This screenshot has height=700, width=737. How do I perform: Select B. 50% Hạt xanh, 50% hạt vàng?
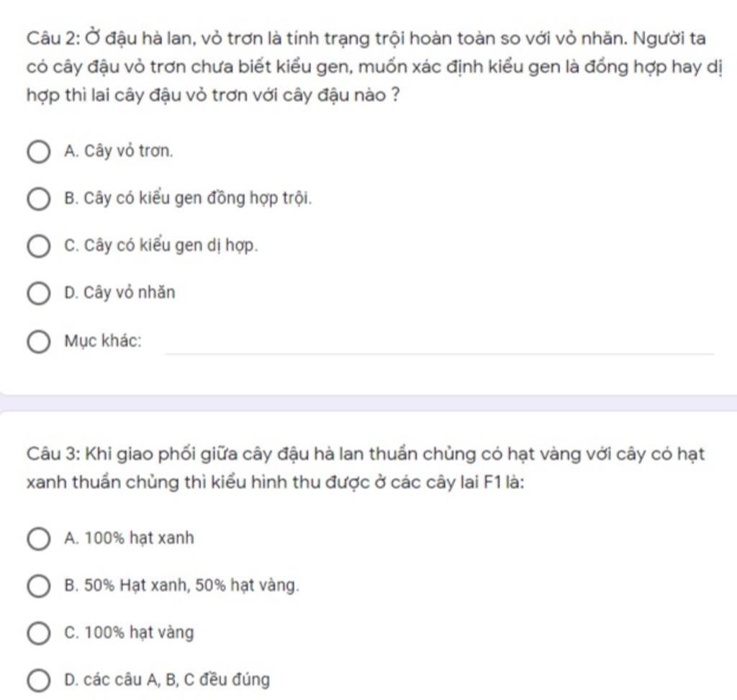pyautogui.click(x=39, y=586)
